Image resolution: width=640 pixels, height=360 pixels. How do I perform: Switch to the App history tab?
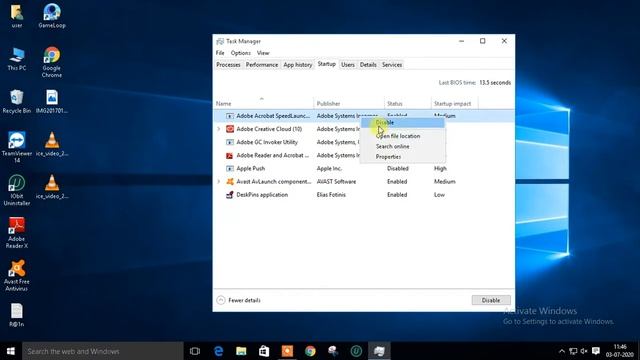coord(298,65)
